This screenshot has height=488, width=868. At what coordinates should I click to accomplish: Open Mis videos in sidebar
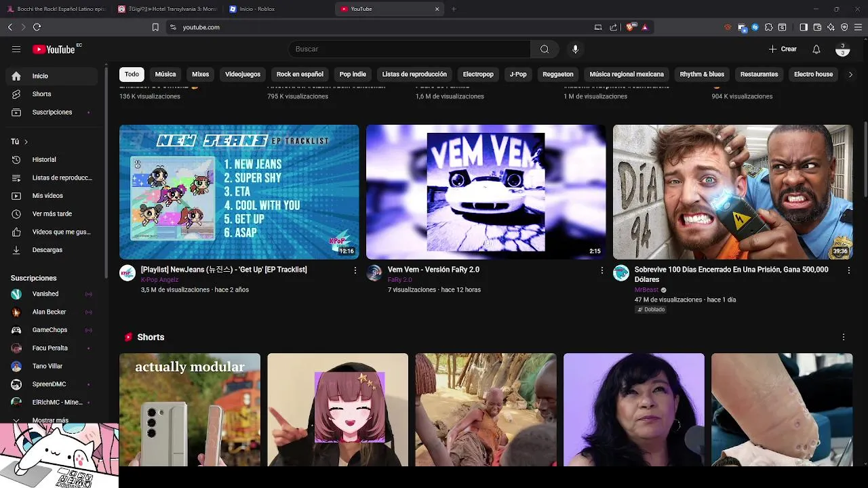point(52,195)
